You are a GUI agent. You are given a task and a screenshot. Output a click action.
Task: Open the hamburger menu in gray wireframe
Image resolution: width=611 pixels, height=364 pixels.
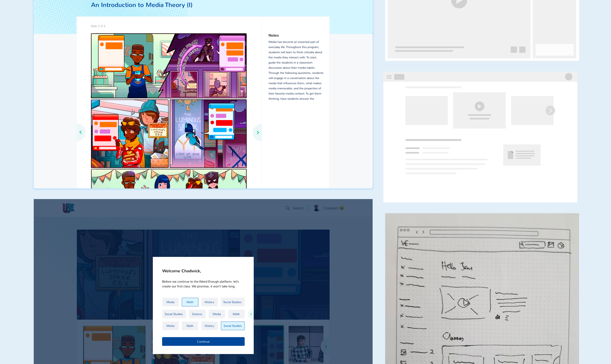(389, 77)
